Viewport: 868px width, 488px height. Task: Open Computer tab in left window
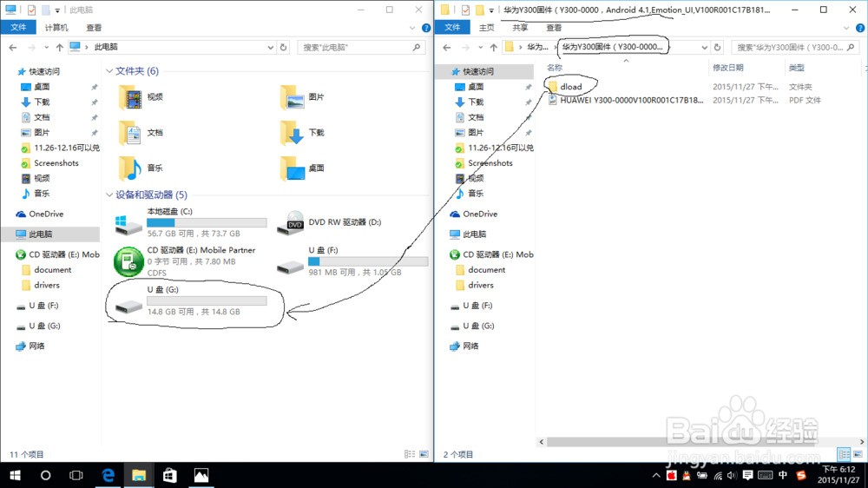click(56, 28)
